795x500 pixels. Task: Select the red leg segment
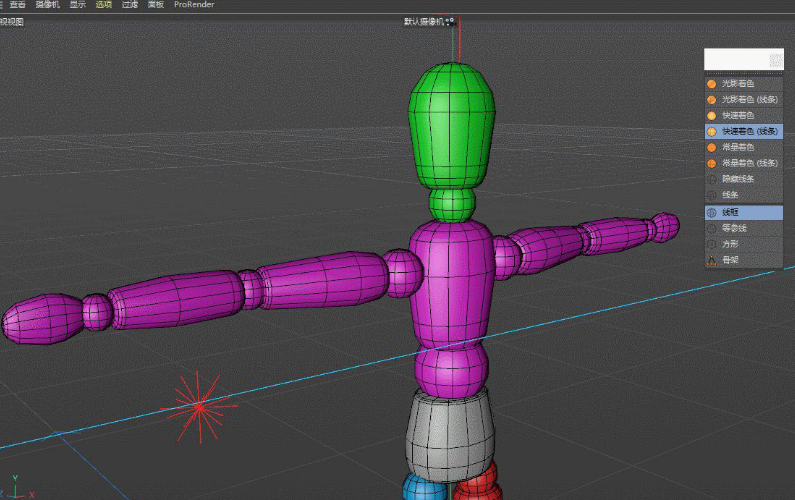tap(477, 484)
